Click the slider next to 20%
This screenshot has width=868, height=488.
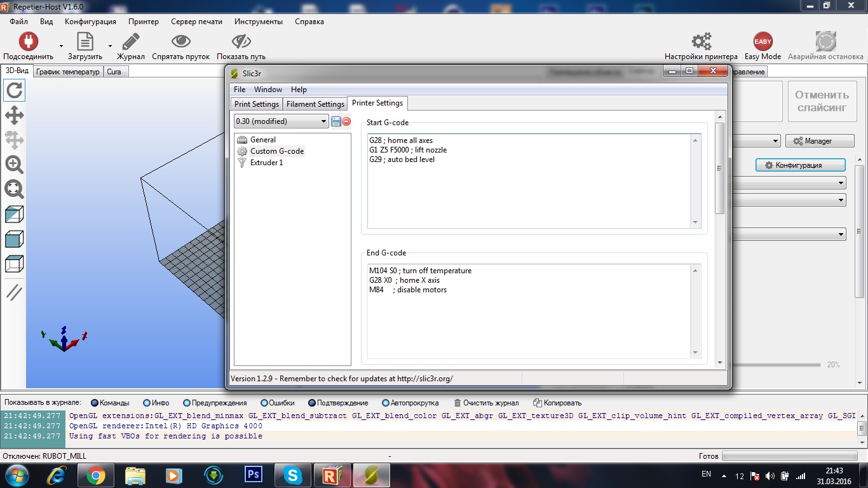click(775, 365)
